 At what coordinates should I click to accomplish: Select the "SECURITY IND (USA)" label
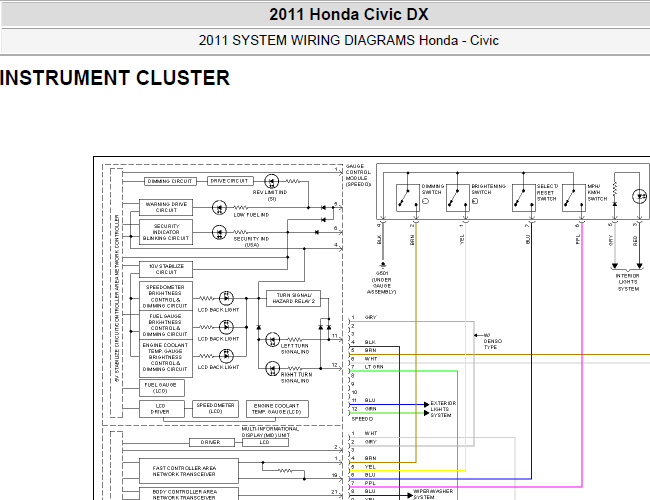pyautogui.click(x=251, y=242)
